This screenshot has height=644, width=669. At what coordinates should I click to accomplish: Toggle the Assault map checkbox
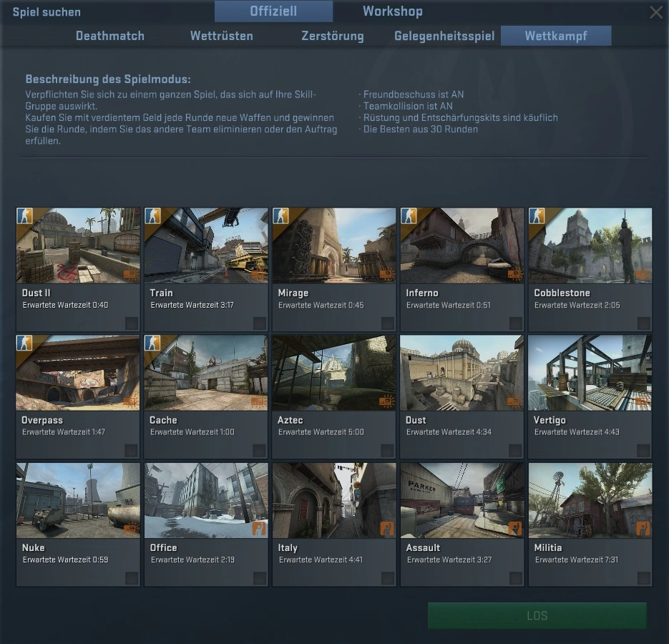click(515, 578)
